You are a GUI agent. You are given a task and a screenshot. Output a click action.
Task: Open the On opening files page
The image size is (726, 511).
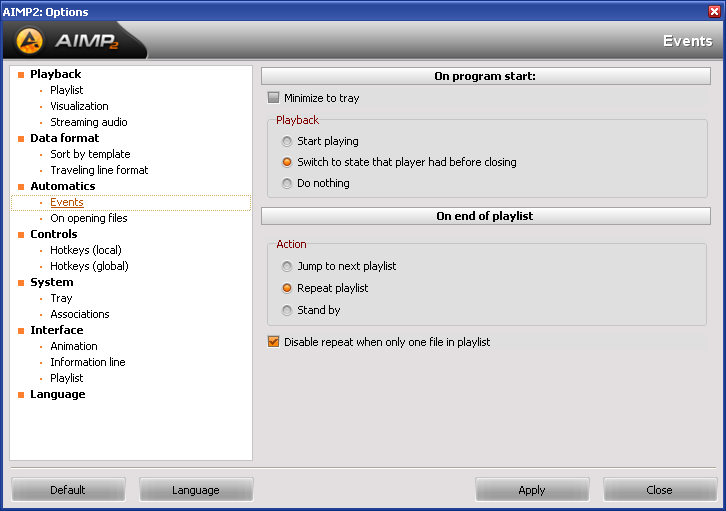click(88, 218)
